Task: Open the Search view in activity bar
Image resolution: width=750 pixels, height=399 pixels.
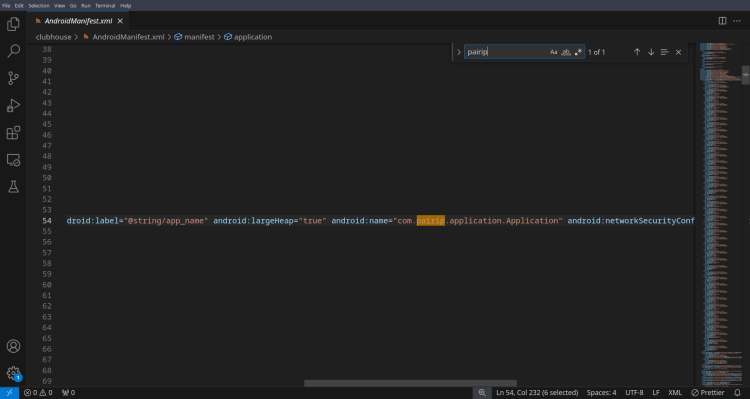Action: [13, 51]
